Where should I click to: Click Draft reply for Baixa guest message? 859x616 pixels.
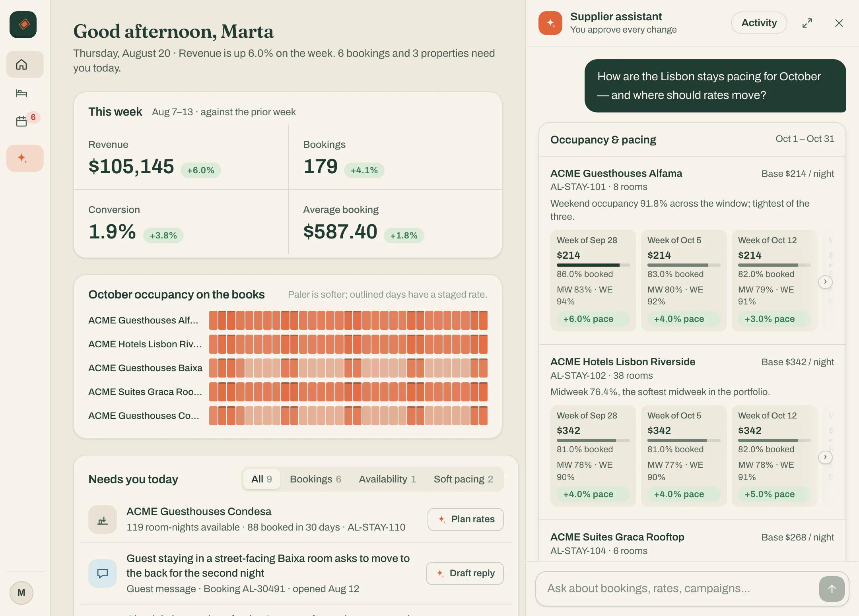click(465, 573)
